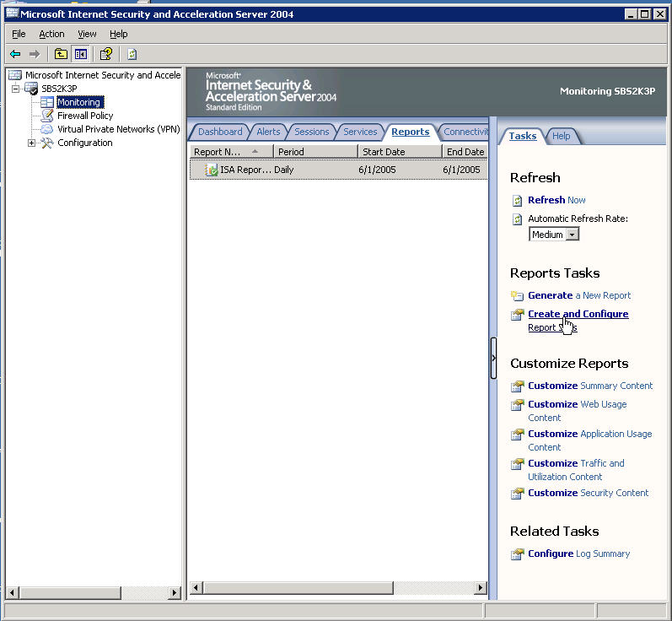Click Customize Security Content link
The width and height of the screenshot is (672, 621).
coord(588,494)
